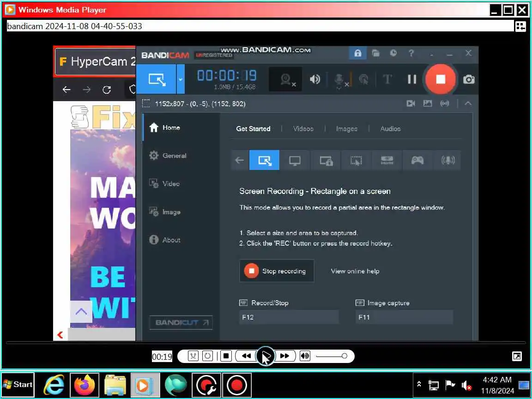Click the Media Player seek bar above controls
Screen dimensions: 532x399
[x=266, y=343]
